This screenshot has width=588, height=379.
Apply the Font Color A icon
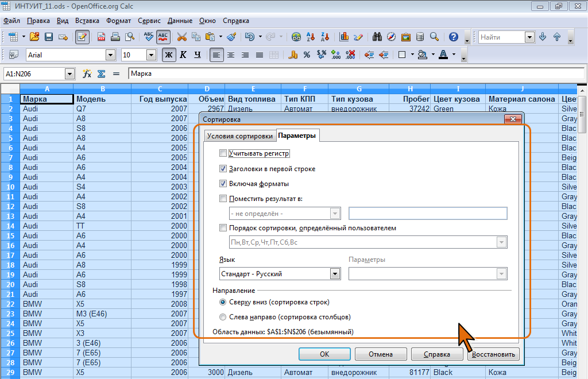[x=443, y=55]
